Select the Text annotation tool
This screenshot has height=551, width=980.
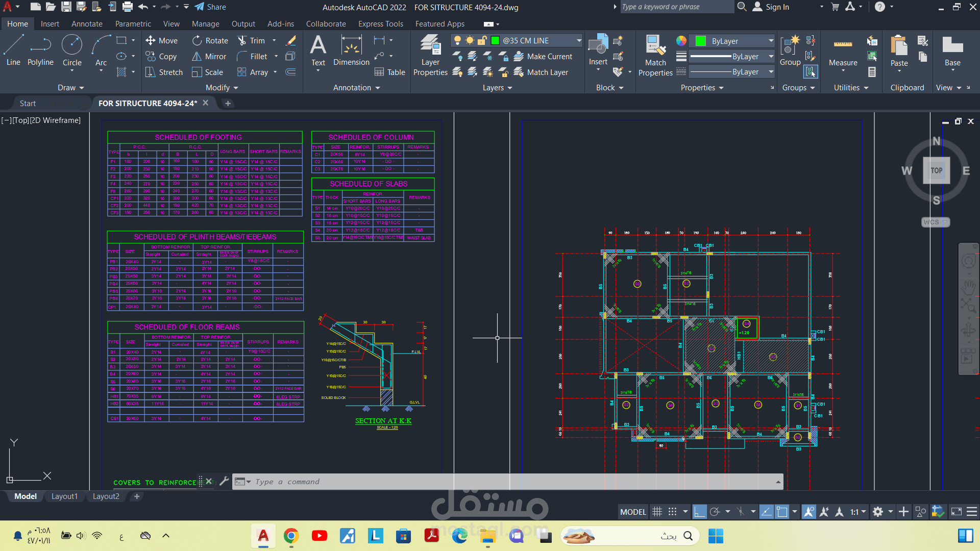click(318, 51)
